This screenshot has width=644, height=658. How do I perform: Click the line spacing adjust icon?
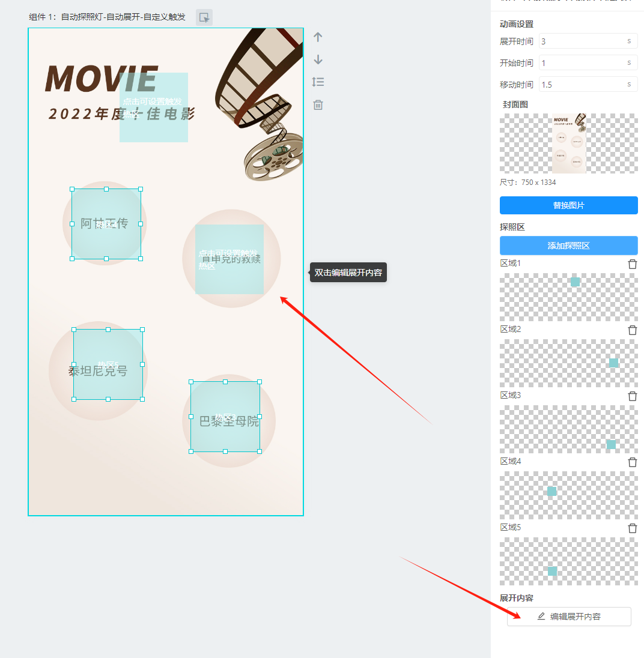(318, 82)
